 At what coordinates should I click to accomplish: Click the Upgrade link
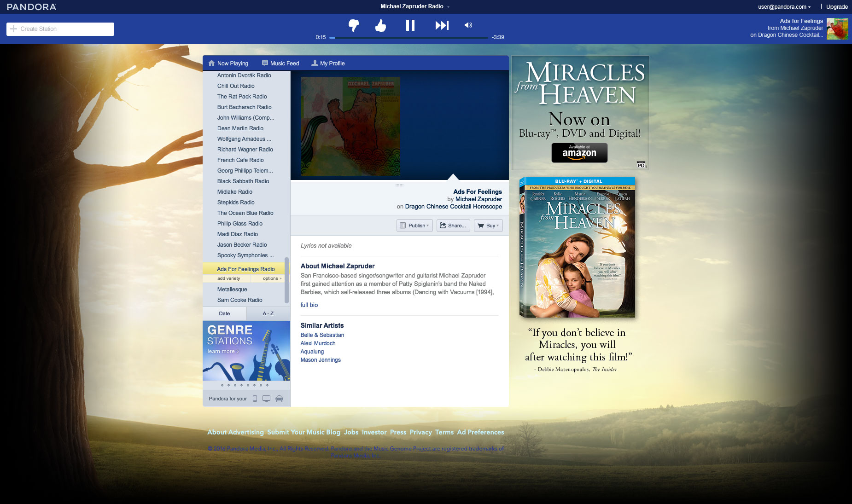pyautogui.click(x=837, y=7)
